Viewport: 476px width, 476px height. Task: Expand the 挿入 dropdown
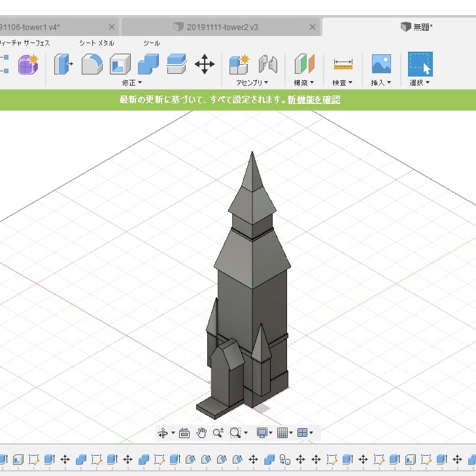coord(381,82)
